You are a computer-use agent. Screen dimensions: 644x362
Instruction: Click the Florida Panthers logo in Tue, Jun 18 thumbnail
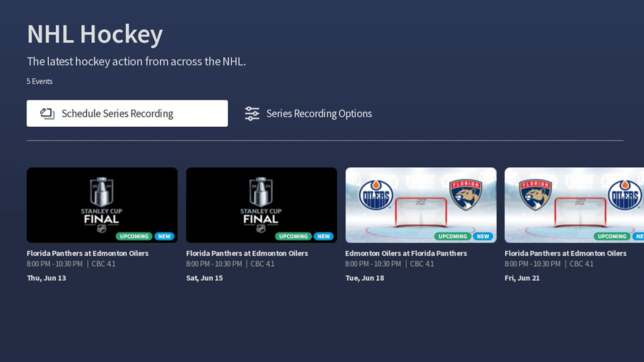click(x=466, y=195)
